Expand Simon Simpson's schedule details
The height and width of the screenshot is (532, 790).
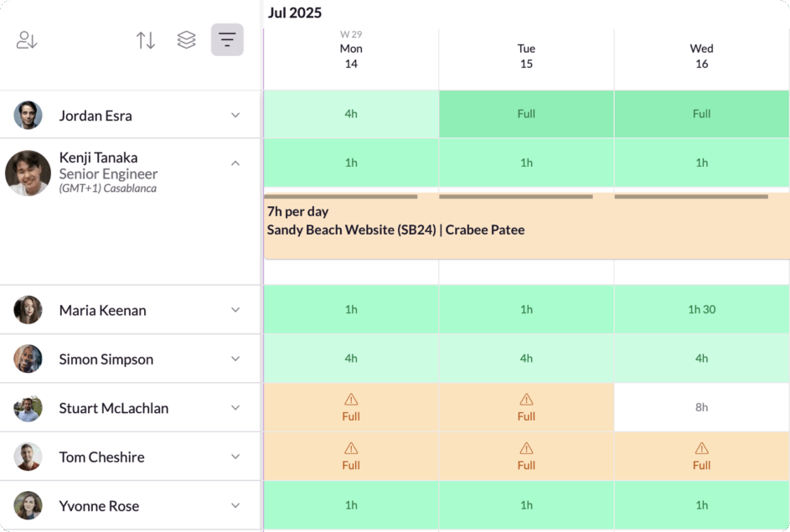coord(235,359)
